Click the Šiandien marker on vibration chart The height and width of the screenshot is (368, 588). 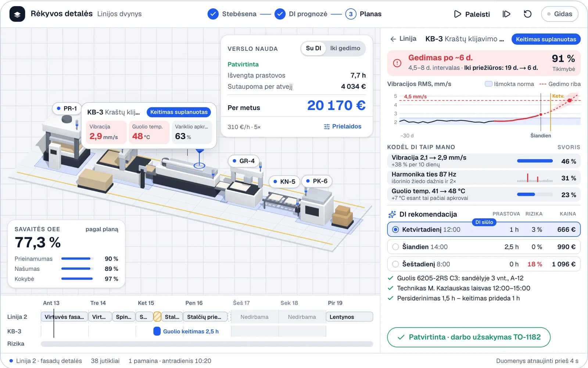[x=541, y=115]
